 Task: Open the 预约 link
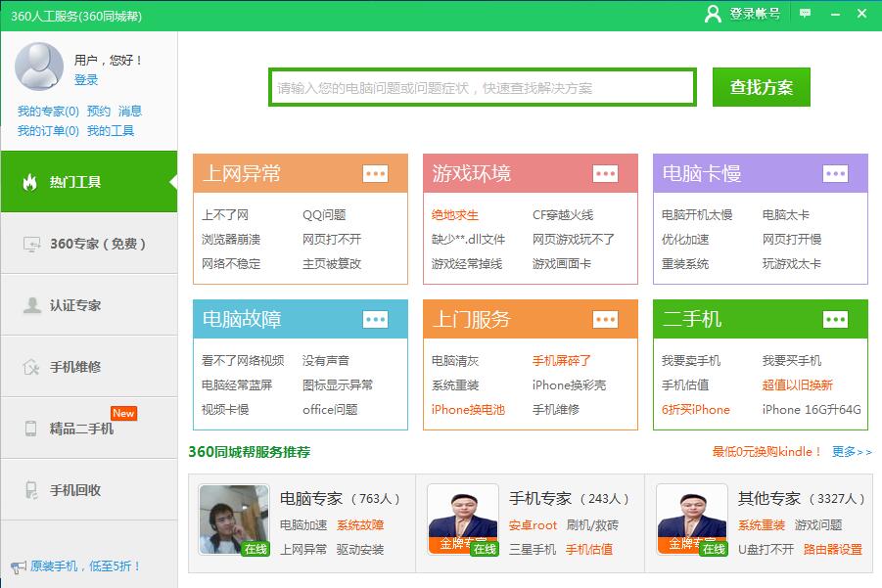pos(99,112)
